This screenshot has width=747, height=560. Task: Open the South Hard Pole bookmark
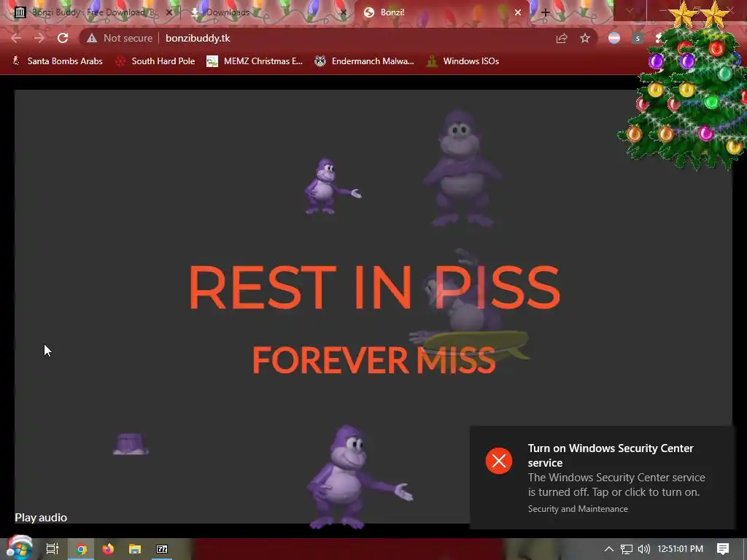156,61
